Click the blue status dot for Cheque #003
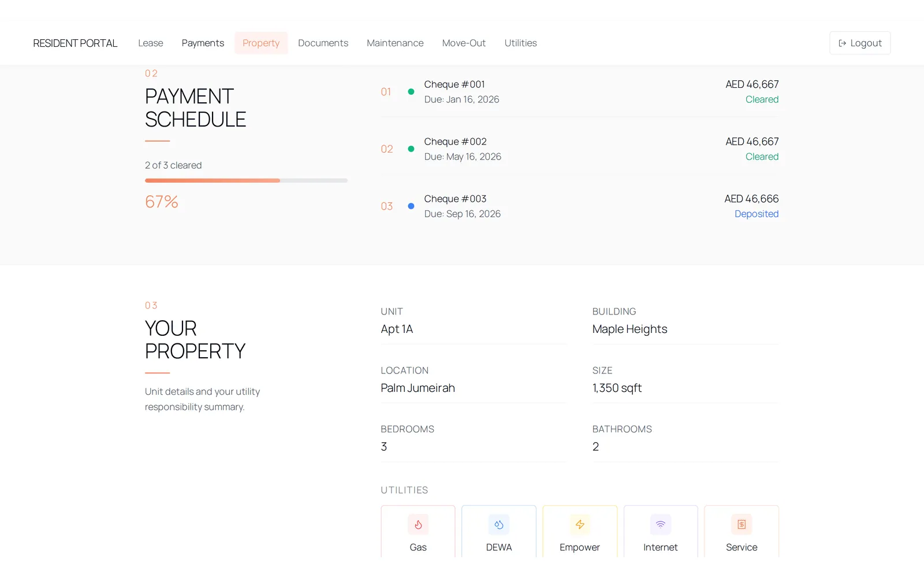This screenshot has height=578, width=924. 411,206
